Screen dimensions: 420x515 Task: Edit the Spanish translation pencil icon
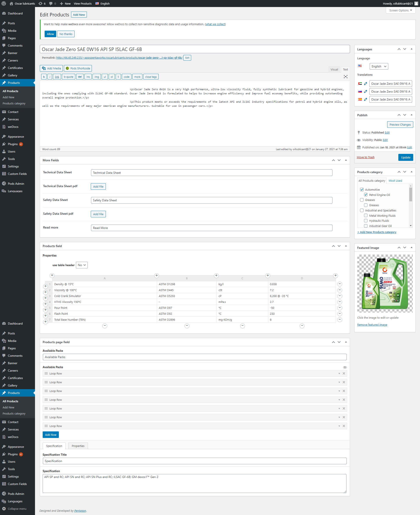(x=366, y=99)
